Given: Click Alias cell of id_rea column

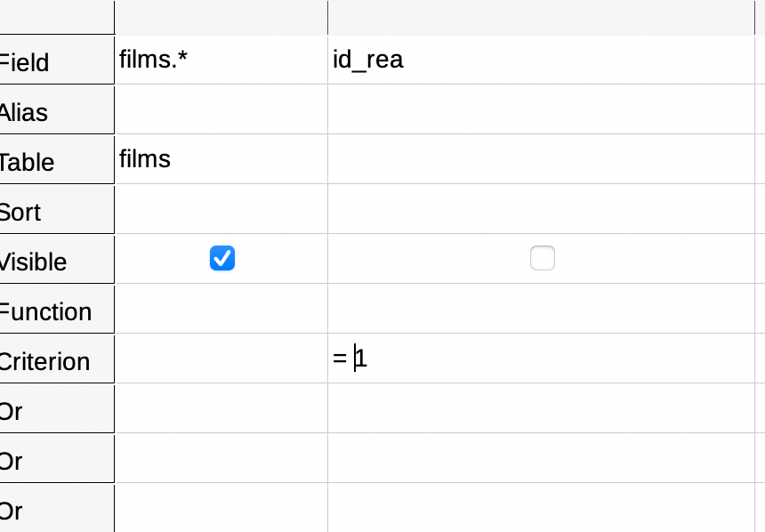Looking at the screenshot, I should pos(541,109).
